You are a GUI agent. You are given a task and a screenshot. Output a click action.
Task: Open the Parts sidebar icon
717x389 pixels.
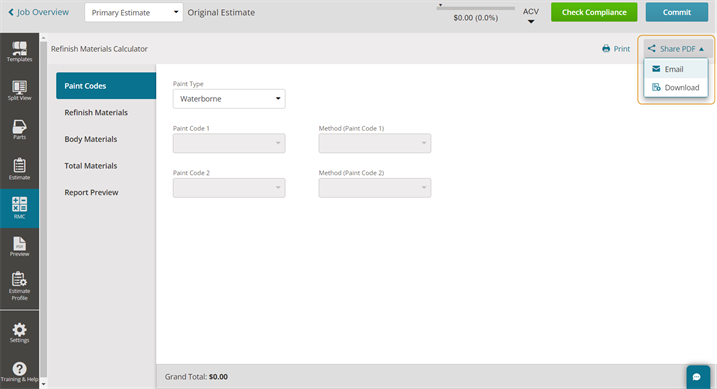point(19,129)
